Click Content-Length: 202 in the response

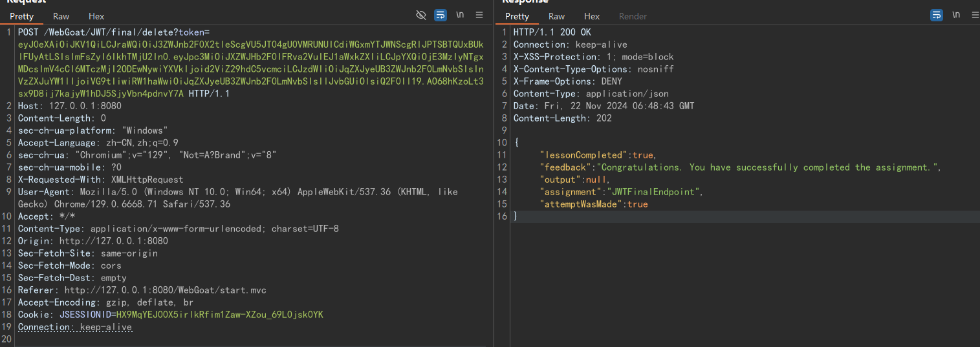pyautogui.click(x=563, y=118)
